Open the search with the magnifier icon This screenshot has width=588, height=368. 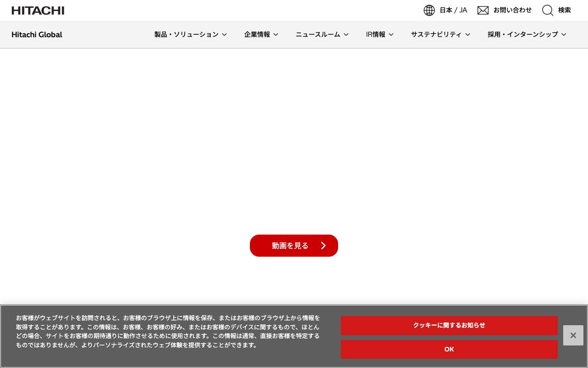pyautogui.click(x=548, y=10)
